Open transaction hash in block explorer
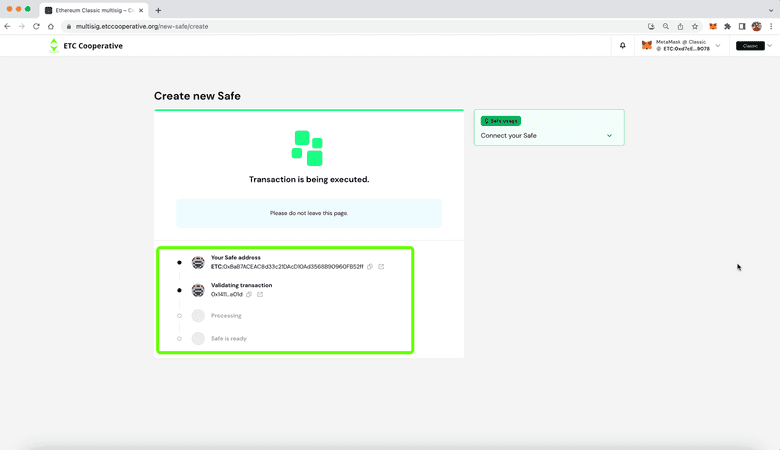The image size is (780, 450). pos(260,294)
